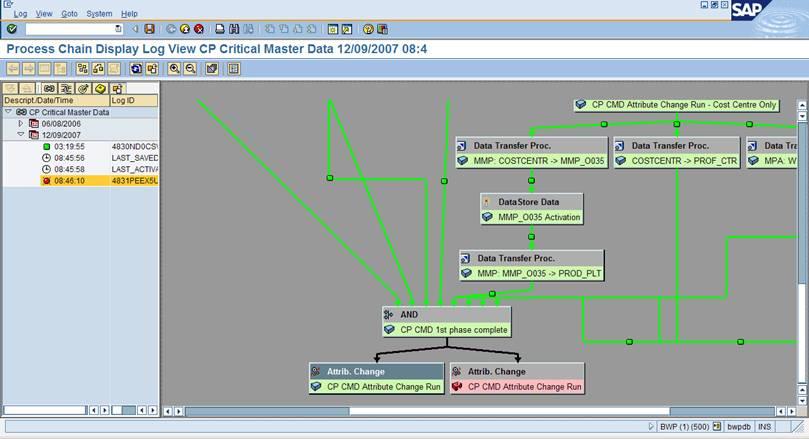This screenshot has height=439, width=809.
Task: Click the AND CP CMD 1st phase complete node
Action: point(447,322)
